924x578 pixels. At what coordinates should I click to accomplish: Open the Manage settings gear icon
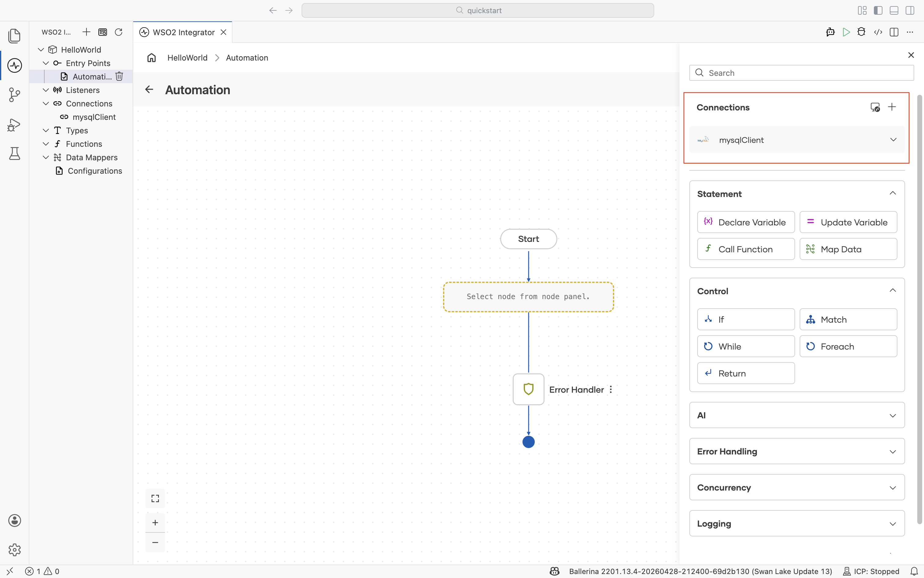tap(14, 550)
